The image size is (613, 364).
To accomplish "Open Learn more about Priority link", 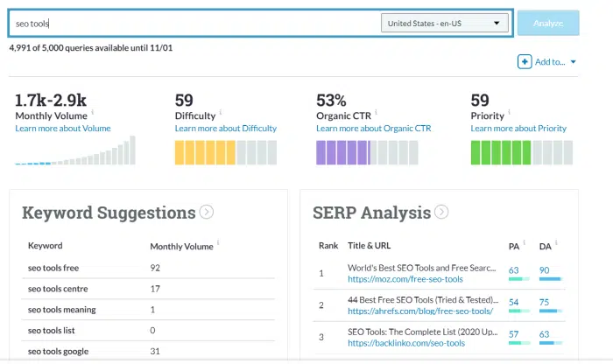I will click(518, 128).
